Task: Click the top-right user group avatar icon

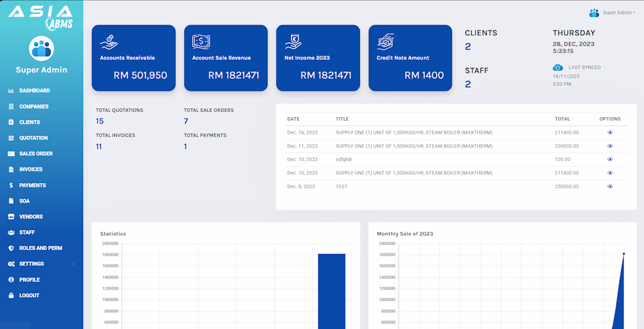Action: [594, 13]
